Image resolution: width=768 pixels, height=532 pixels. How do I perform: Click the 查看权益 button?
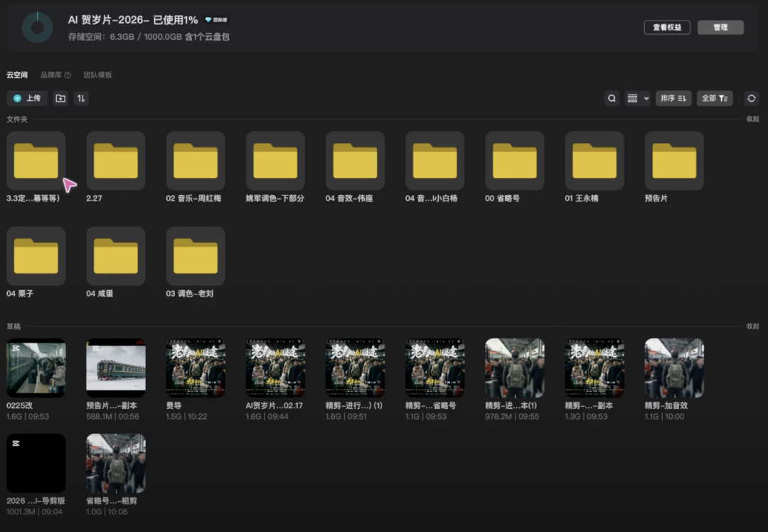coord(666,27)
